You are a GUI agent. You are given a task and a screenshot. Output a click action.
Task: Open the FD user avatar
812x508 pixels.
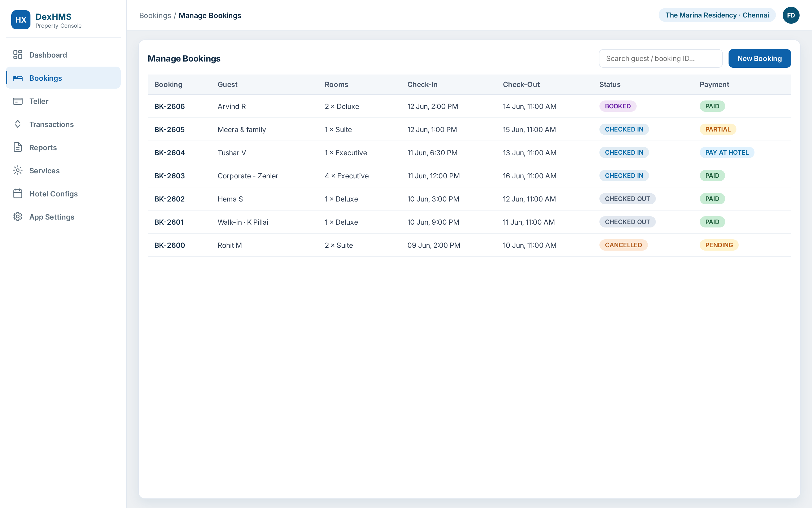(791, 16)
